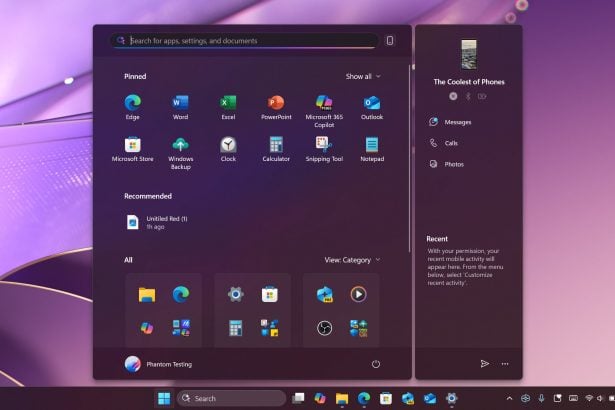Open more options ellipsis in phone panel
615x410 pixels.
pyautogui.click(x=505, y=364)
